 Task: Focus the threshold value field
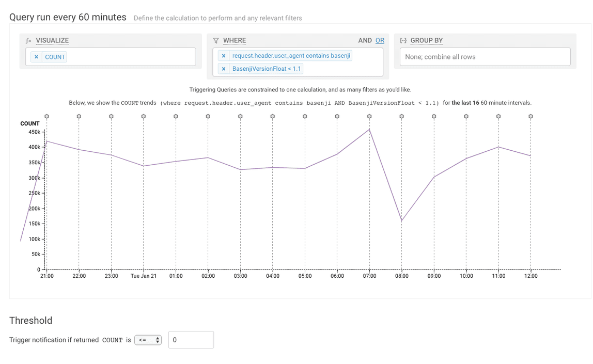point(191,340)
